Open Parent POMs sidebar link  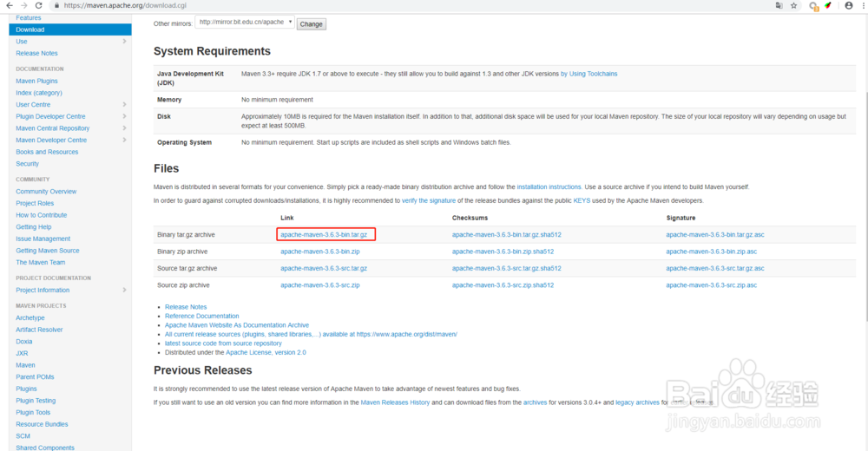tap(35, 377)
